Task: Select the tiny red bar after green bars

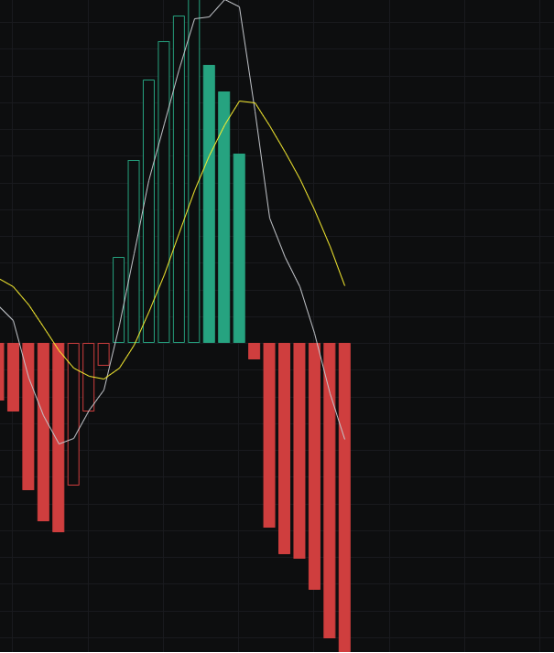Action: 254,351
